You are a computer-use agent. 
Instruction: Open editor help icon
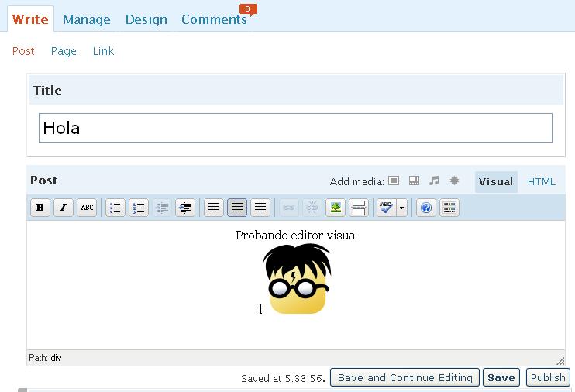point(425,208)
